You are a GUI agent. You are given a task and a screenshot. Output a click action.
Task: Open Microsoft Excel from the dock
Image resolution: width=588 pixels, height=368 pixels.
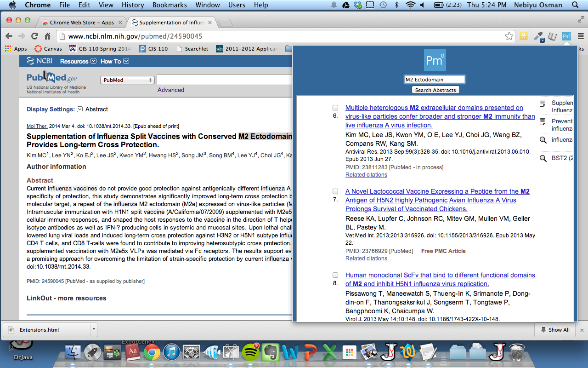coord(329,353)
